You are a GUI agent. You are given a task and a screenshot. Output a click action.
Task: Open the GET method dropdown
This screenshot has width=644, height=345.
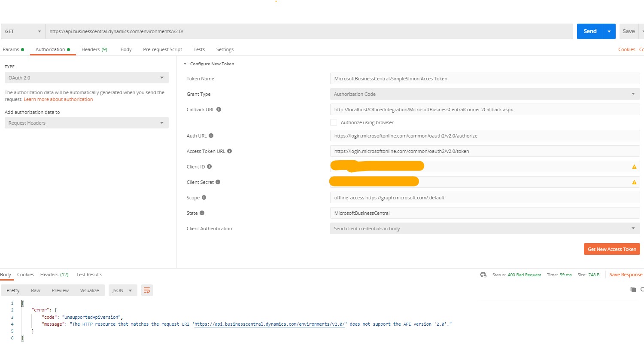coord(22,31)
